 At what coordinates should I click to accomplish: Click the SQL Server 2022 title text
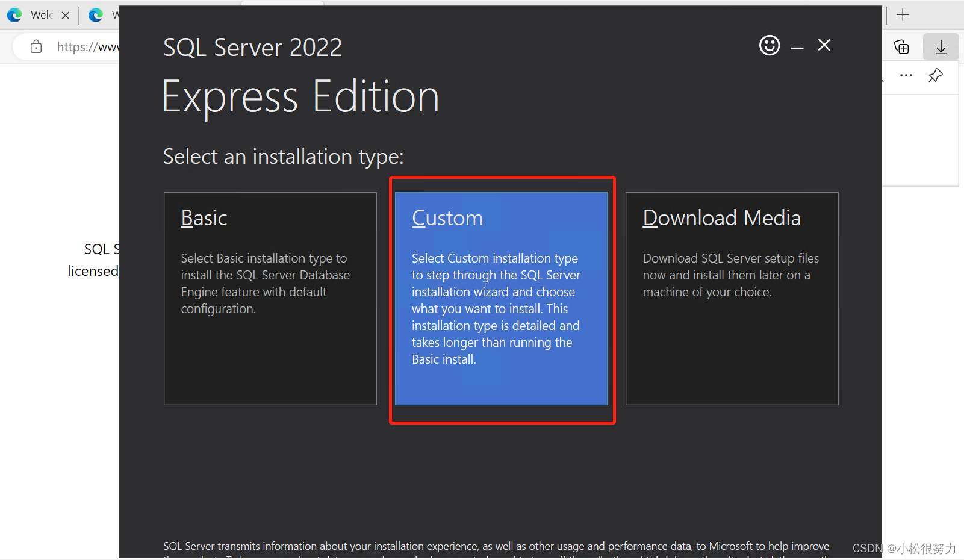[x=252, y=48]
